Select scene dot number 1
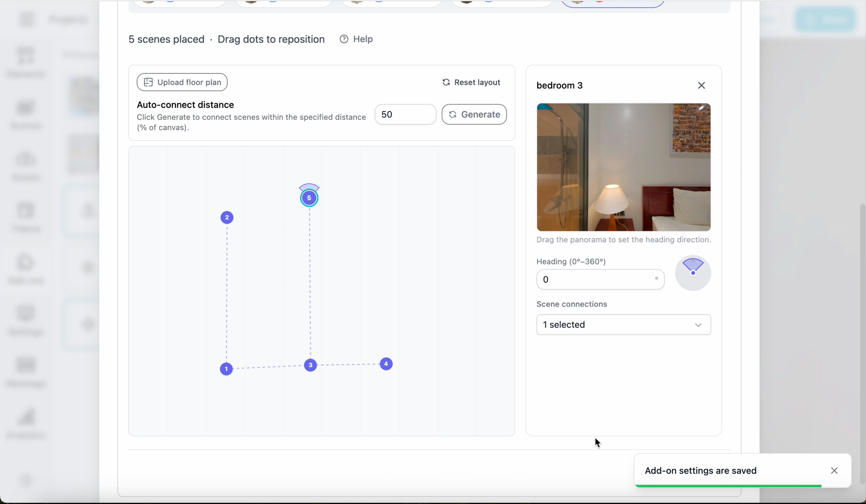Viewport: 866px width, 504px height. click(x=226, y=369)
